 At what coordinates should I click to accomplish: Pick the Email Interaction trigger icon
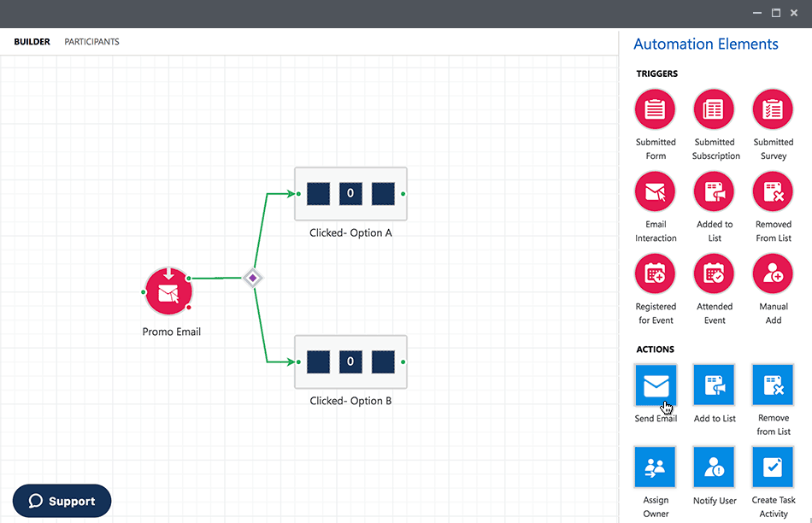point(655,192)
